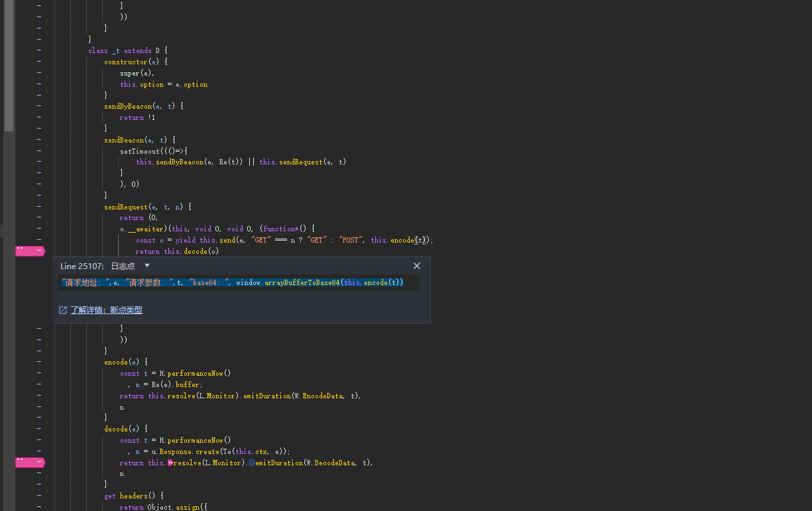Click the "sendByBeacon(e, t) {" method line

tap(144, 106)
